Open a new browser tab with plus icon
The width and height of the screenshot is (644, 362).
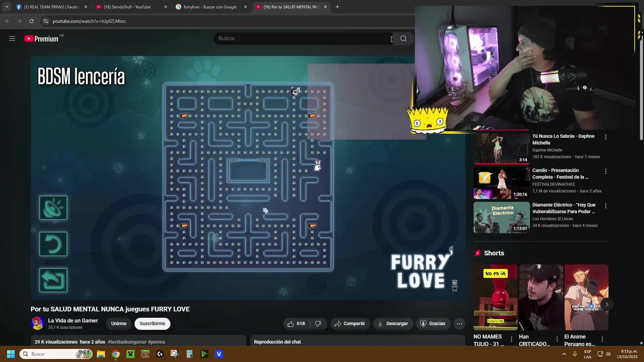337,7
